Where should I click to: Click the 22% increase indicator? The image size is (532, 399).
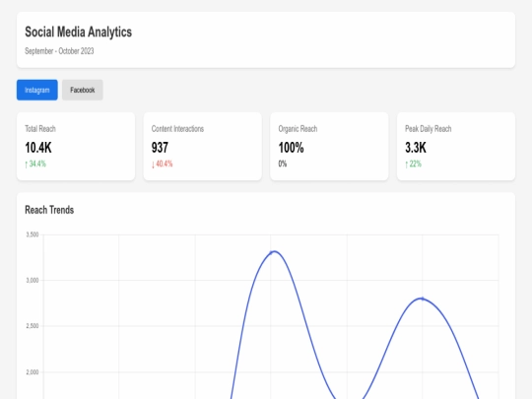413,164
